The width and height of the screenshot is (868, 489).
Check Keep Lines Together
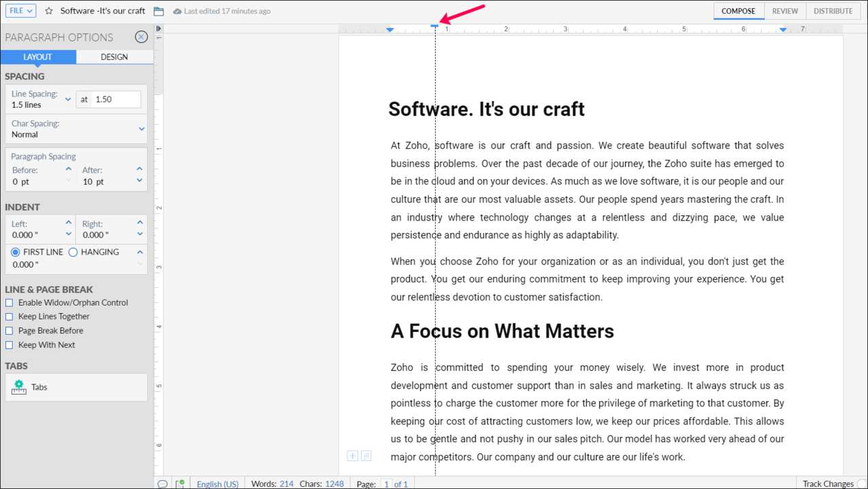click(10, 316)
